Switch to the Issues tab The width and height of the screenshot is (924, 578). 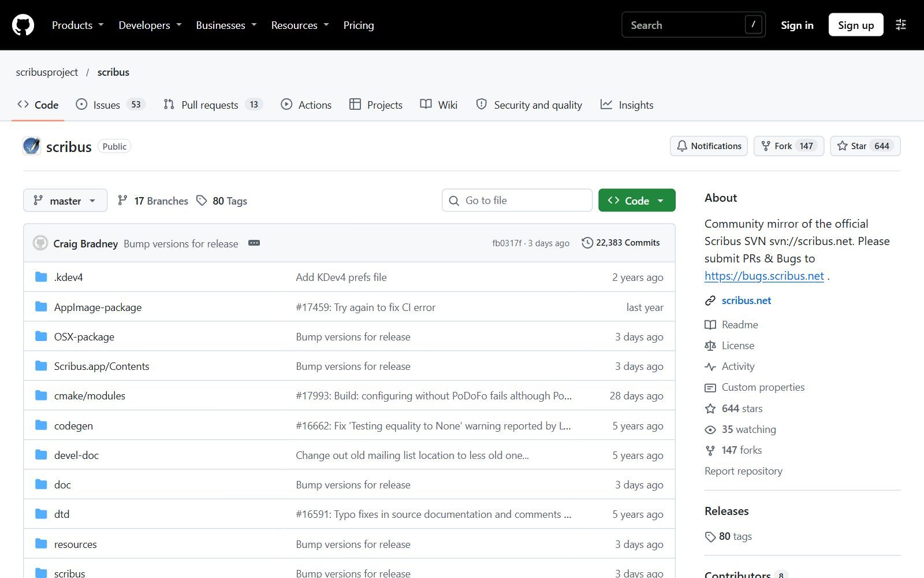pos(110,105)
